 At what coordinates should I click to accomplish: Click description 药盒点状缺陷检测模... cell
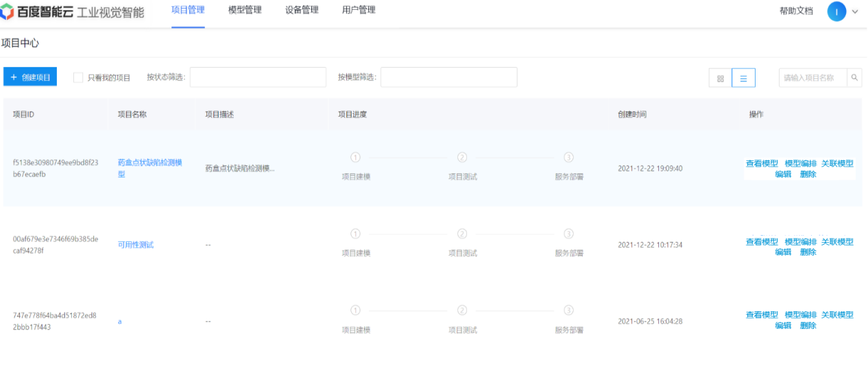click(240, 169)
